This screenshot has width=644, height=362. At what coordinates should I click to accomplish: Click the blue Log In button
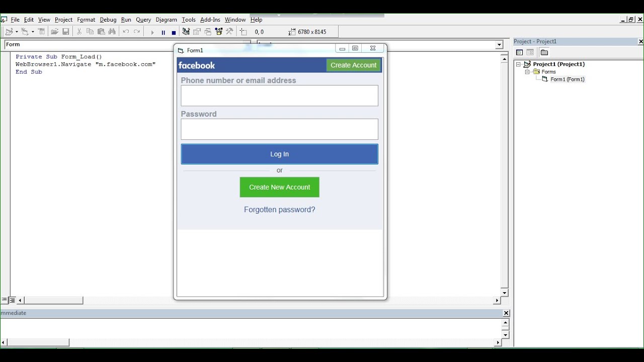point(280,154)
